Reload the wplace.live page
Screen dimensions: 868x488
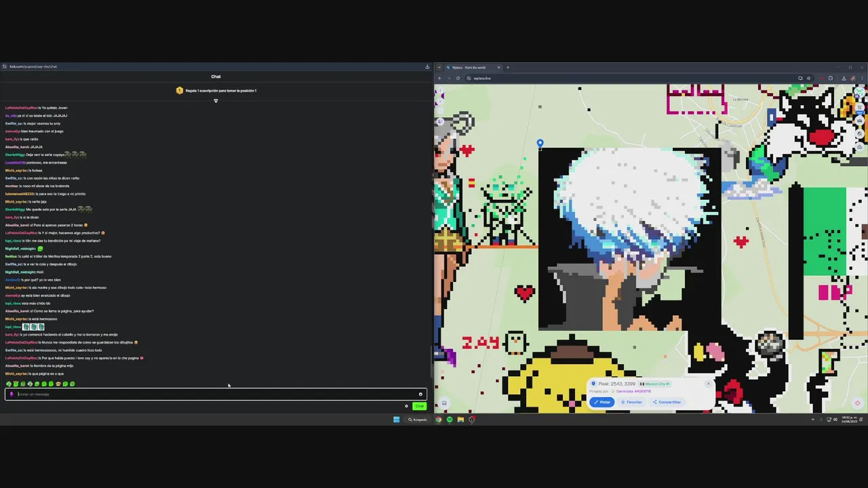coord(458,78)
